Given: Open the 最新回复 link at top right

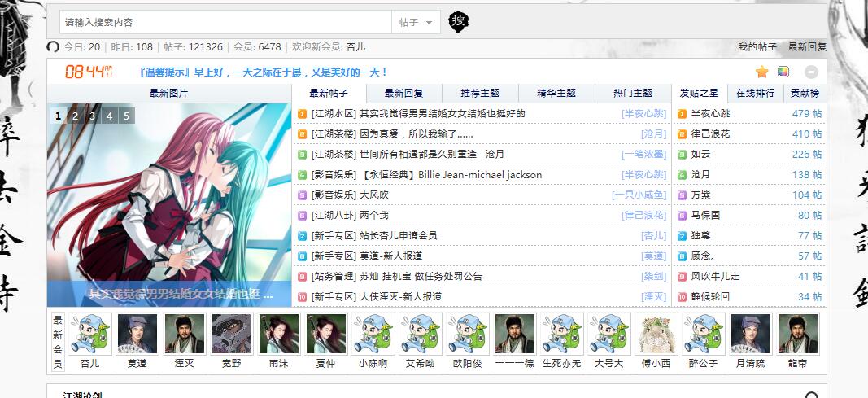Looking at the screenshot, I should pos(807,47).
